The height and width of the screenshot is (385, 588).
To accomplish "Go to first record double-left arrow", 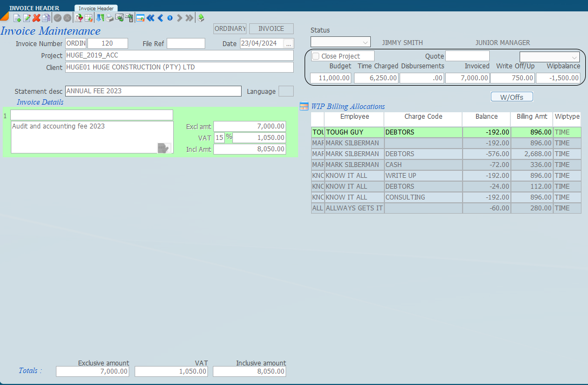I will pos(150,18).
